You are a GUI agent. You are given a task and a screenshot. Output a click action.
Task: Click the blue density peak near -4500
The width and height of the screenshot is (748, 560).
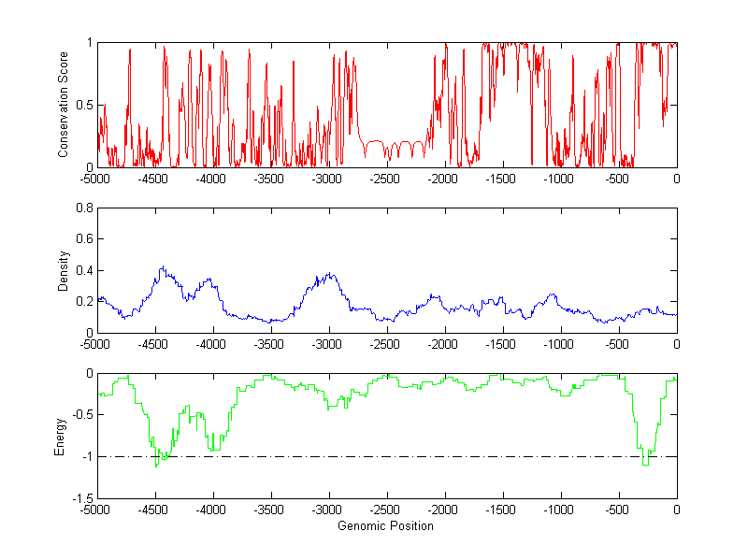tap(162, 268)
